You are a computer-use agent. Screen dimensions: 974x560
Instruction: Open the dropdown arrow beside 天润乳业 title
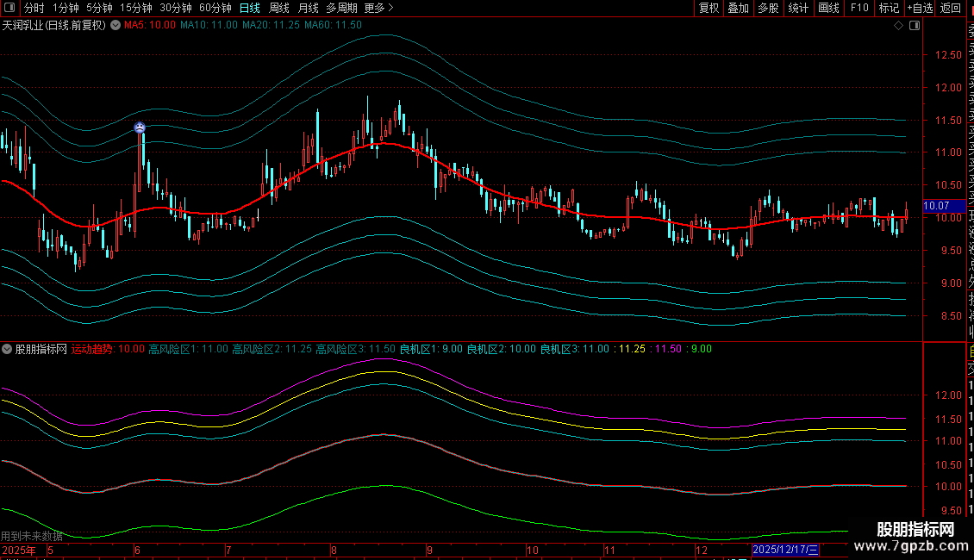[116, 26]
